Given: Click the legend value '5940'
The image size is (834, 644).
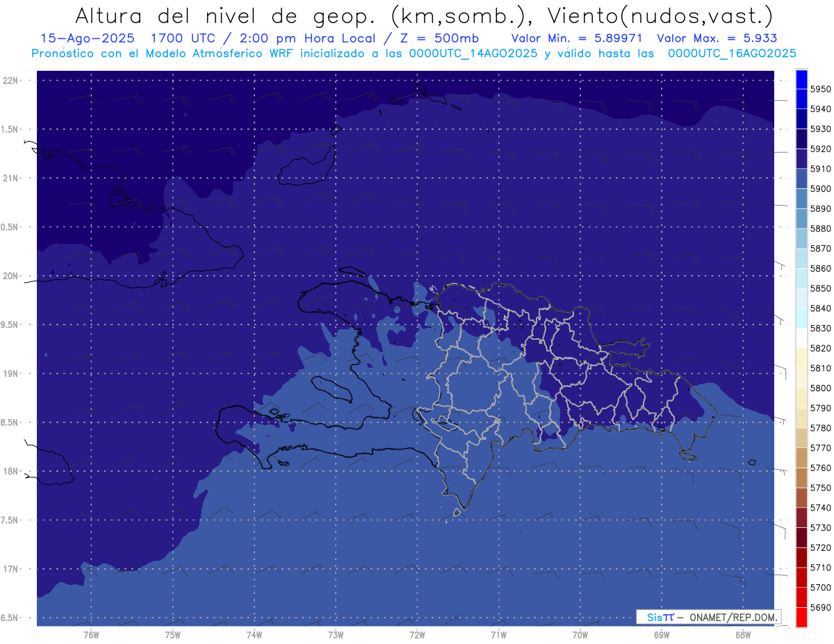Looking at the screenshot, I should point(820,109).
